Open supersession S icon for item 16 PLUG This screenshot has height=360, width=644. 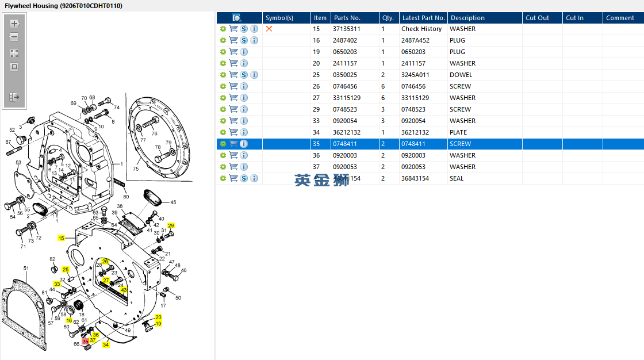pyautogui.click(x=244, y=40)
